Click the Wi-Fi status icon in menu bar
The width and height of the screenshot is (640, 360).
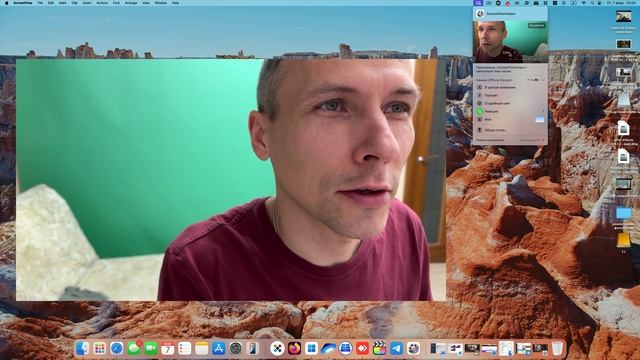click(584, 3)
